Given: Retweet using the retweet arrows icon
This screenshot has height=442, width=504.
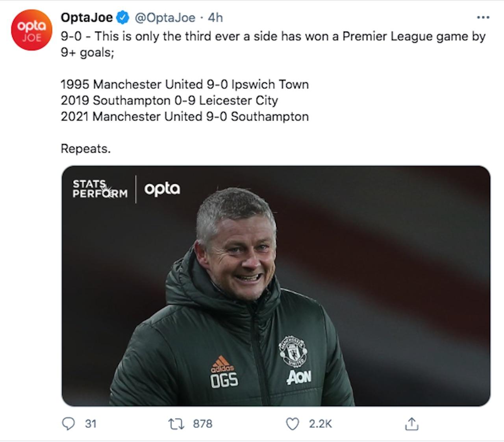Looking at the screenshot, I should (x=176, y=424).
